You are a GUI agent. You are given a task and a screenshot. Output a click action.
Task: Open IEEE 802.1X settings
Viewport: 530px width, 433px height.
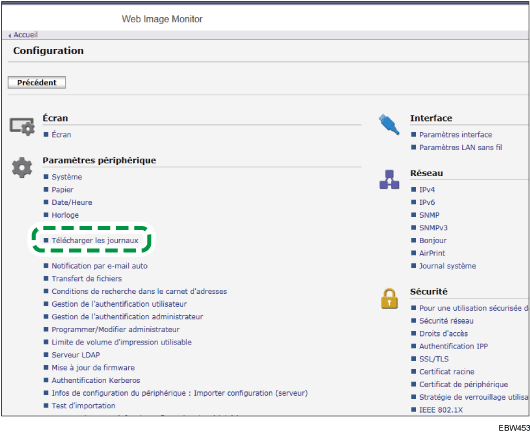tap(441, 410)
